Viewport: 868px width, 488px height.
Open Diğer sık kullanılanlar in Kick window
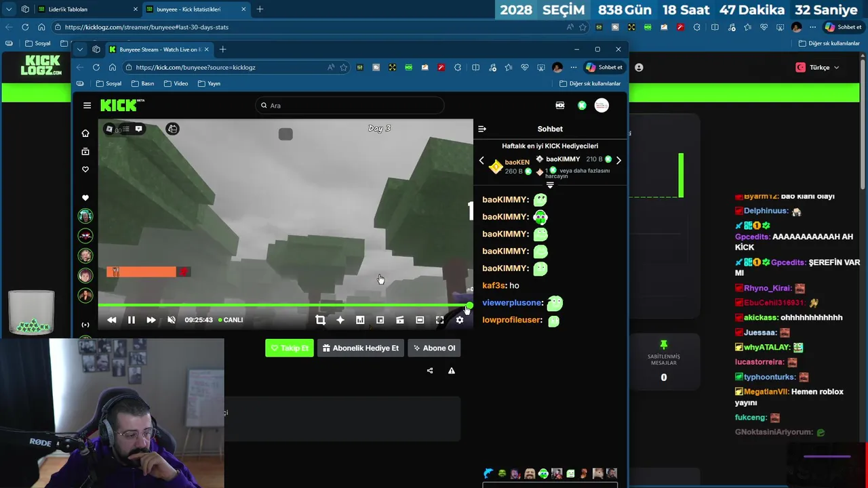(590, 83)
